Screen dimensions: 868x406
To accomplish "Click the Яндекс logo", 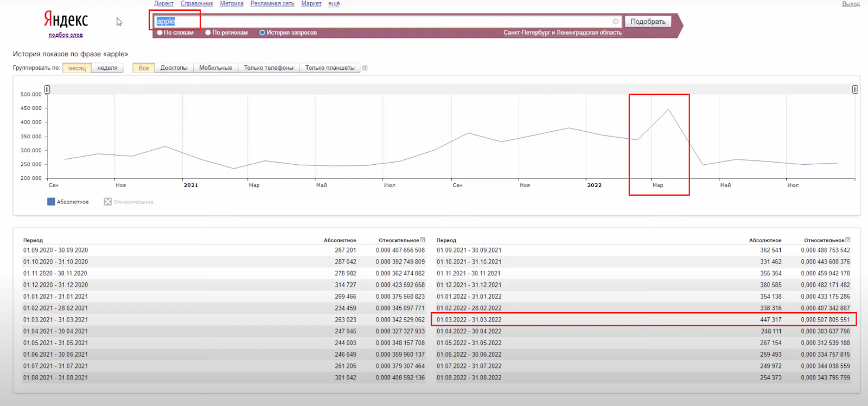I will point(66,20).
